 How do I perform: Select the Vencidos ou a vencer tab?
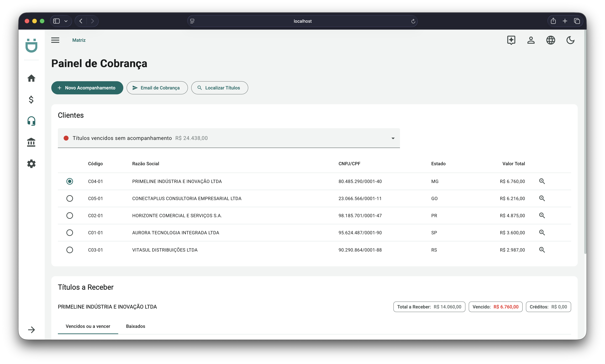click(x=88, y=326)
